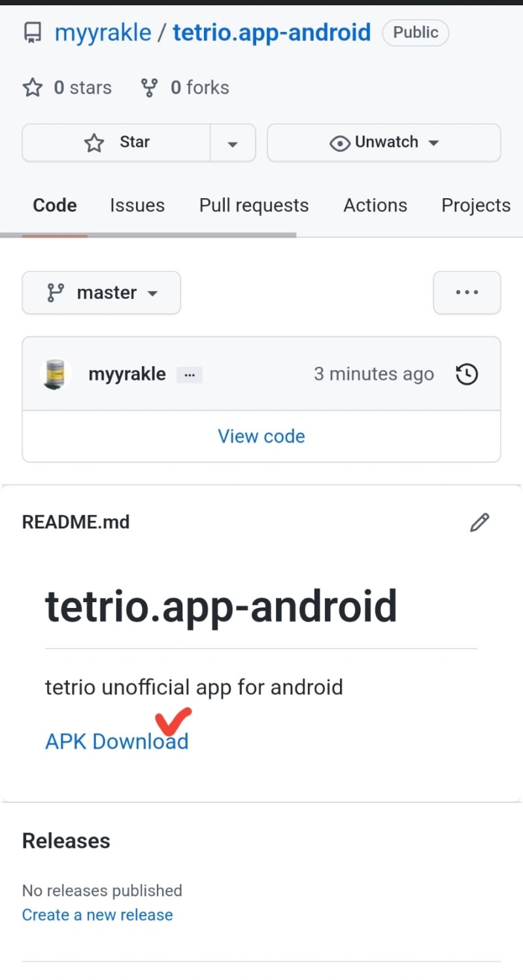The height and width of the screenshot is (980, 523).
Task: Switch to the Issues tab
Action: point(137,205)
